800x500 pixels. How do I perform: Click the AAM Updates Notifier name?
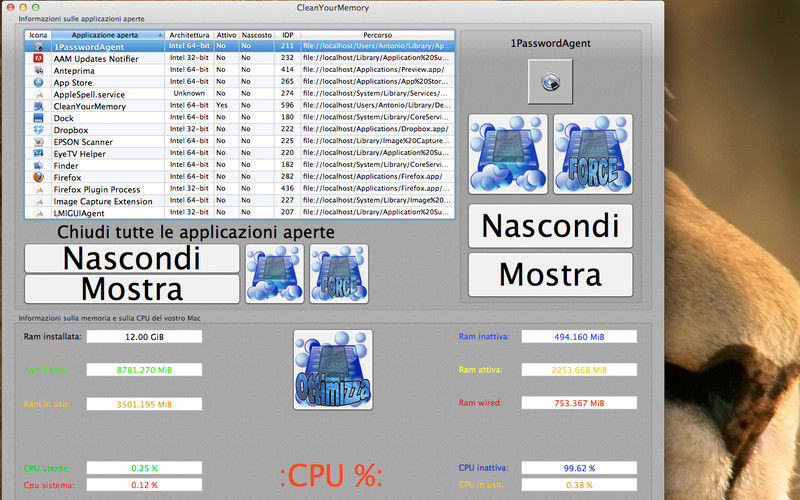(x=96, y=59)
